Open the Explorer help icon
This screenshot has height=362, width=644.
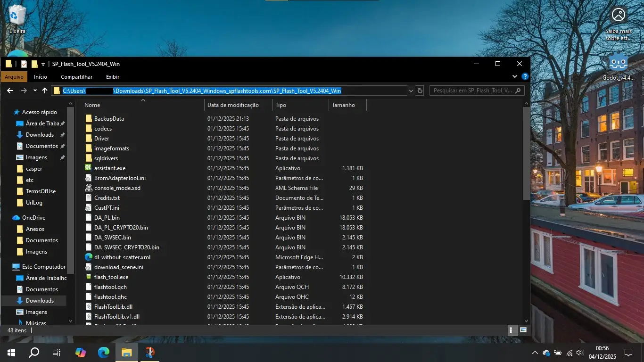click(x=525, y=76)
